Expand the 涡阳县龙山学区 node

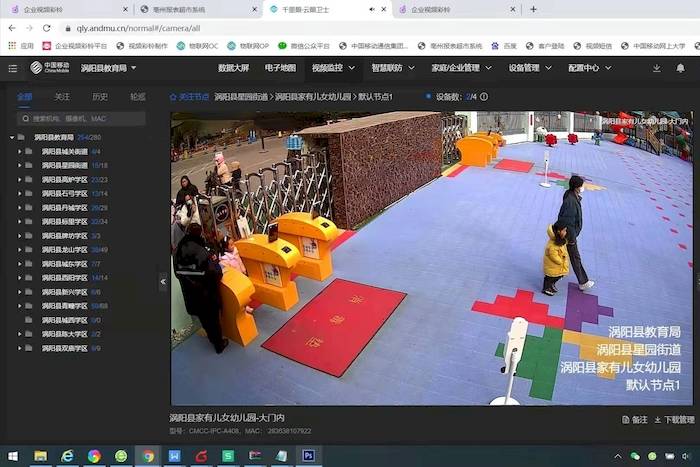[20, 250]
